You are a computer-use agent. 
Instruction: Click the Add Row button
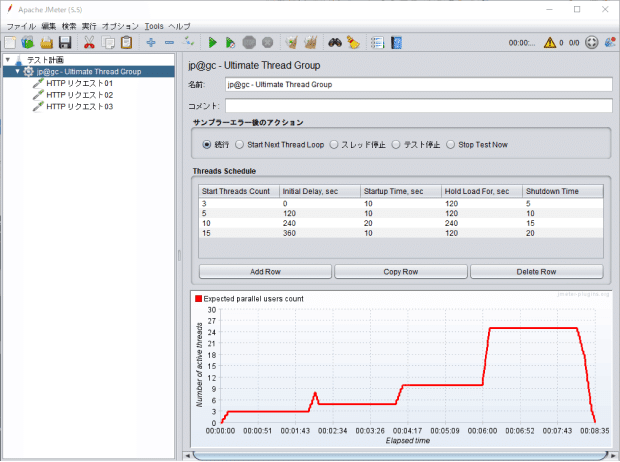click(x=265, y=272)
